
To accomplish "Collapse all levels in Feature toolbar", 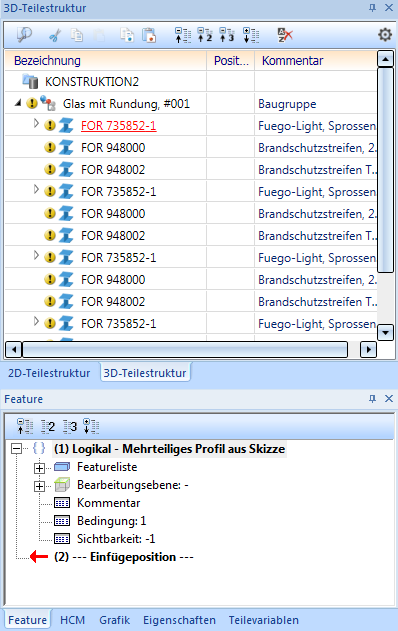I will coord(25,426).
